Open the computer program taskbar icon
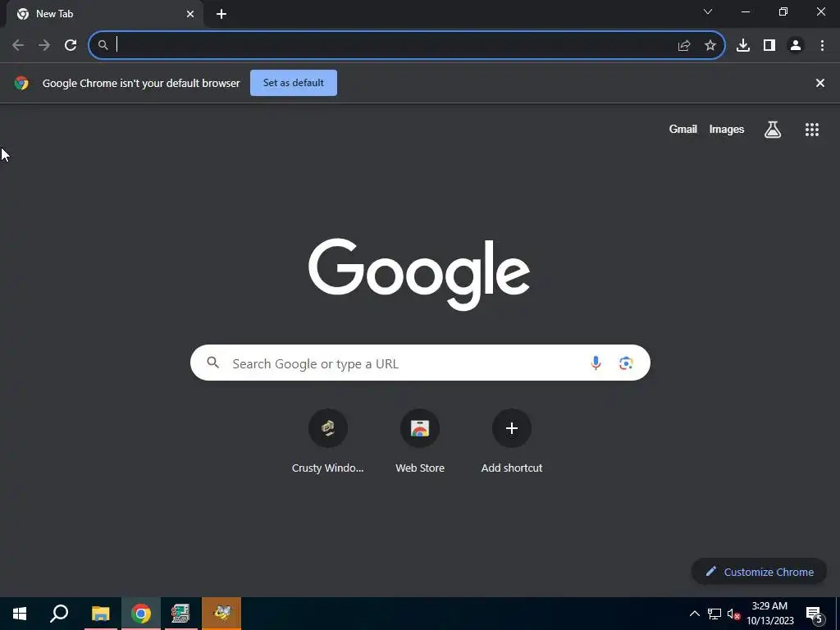 click(x=180, y=614)
